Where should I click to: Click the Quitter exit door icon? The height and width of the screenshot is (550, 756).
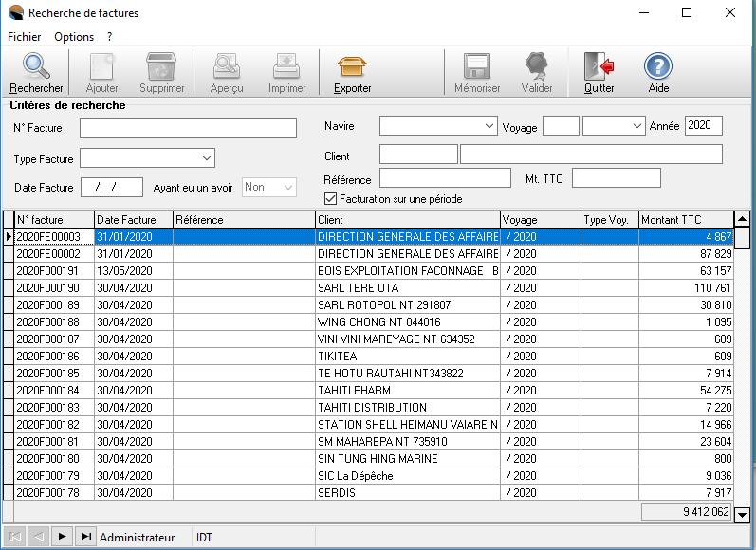[x=599, y=66]
